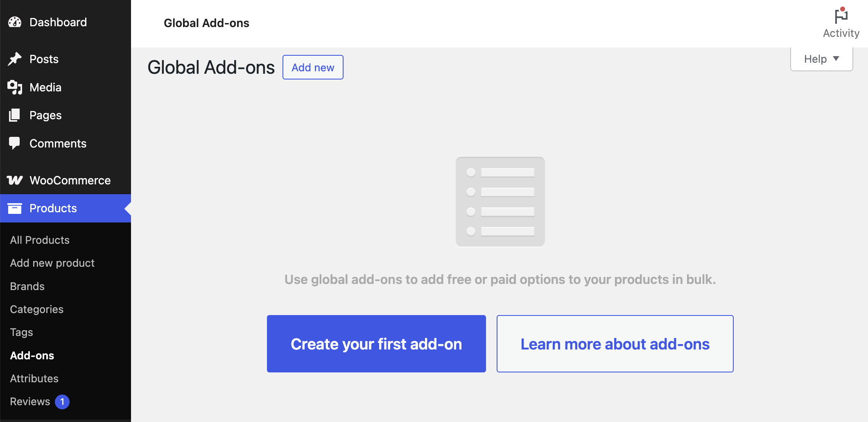Screen dimensions: 868x422
Task: Expand the Help dropdown
Action: pyautogui.click(x=821, y=59)
